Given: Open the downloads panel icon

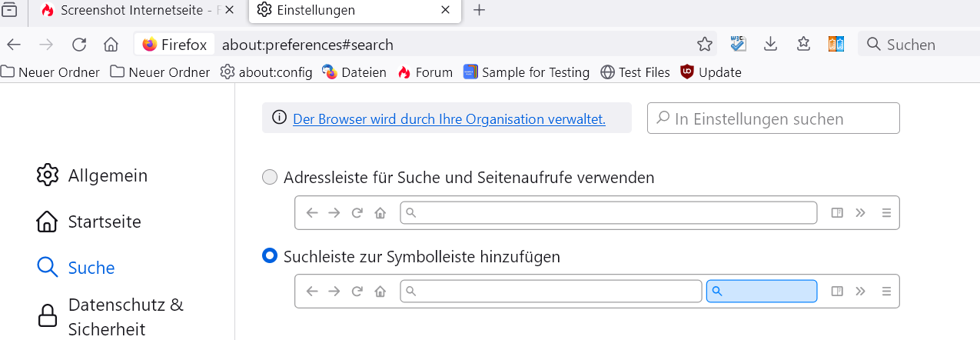Looking at the screenshot, I should pos(771,45).
